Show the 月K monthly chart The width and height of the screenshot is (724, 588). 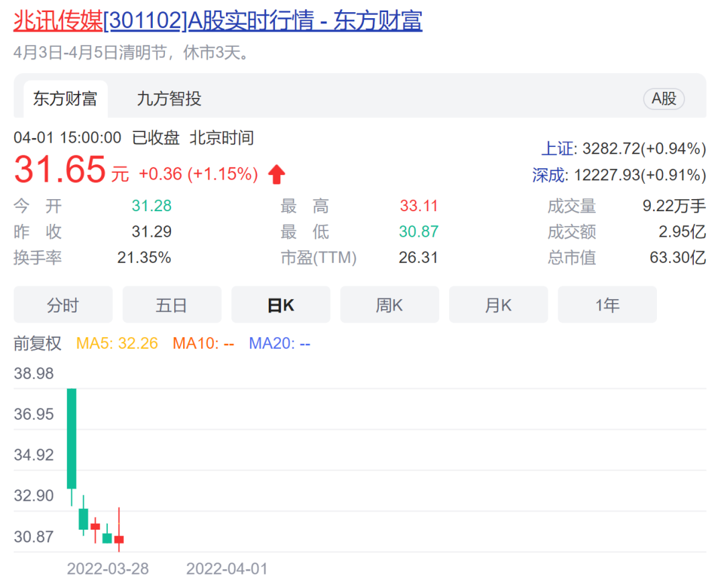click(498, 305)
